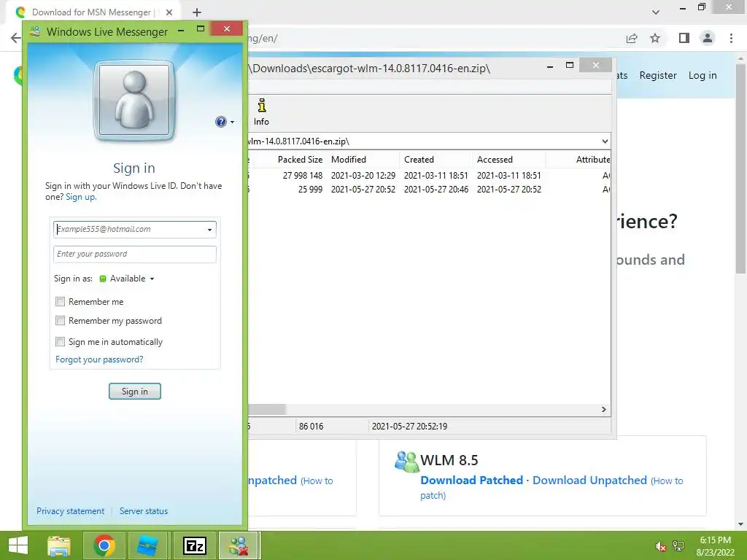Switch to Windows Live Messenger taskbar icon
Viewport: 747px width, 560px height.
239,545
